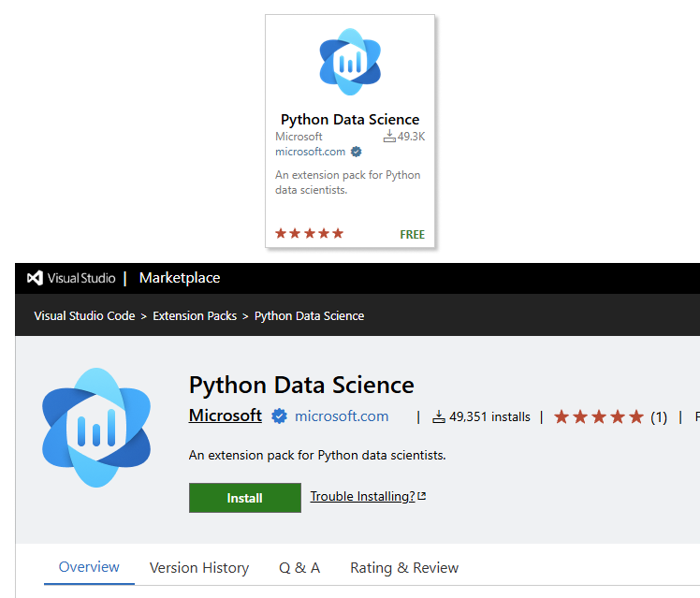Click the star rating on the card
Viewport: 700px width, 598px height.
tap(310, 233)
